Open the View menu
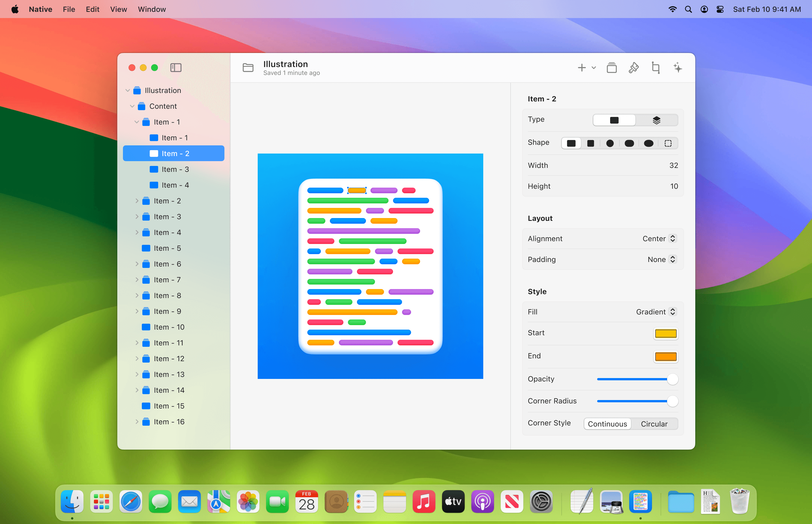Screen dimensions: 812x524 click(118, 9)
